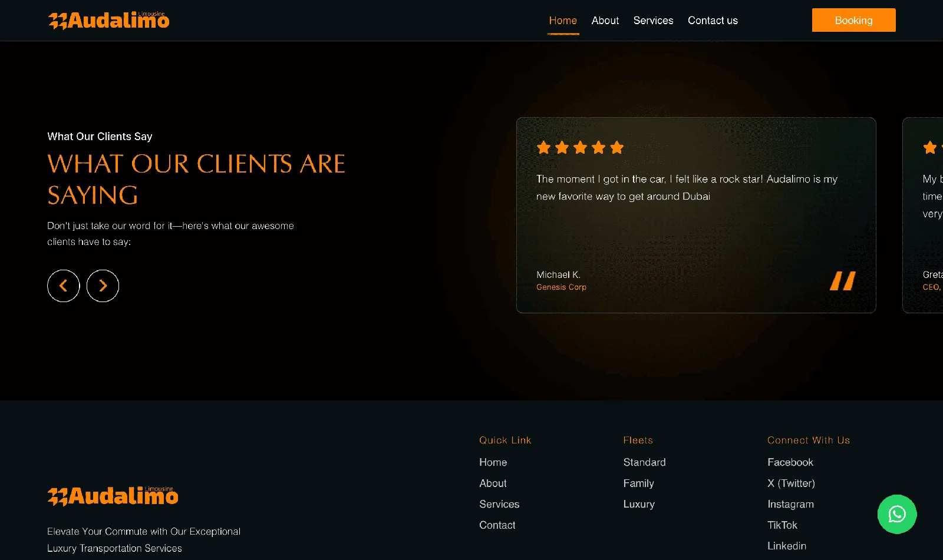943x560 pixels.
Task: Click the 'Quick Link' footer heading
Action: [505, 440]
